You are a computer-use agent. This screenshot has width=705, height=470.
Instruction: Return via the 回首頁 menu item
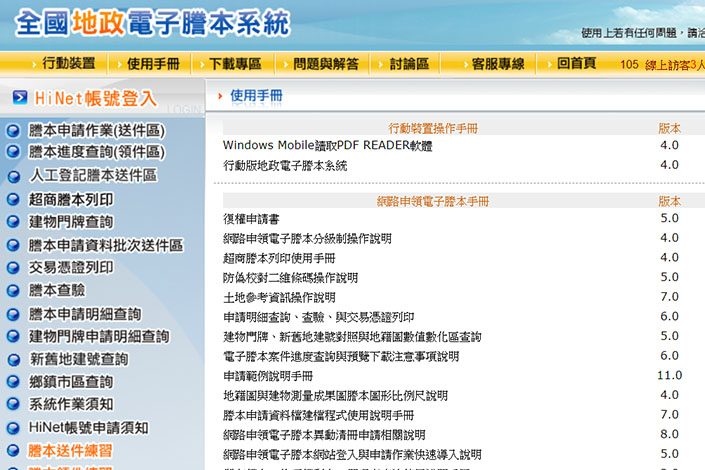[x=576, y=64]
